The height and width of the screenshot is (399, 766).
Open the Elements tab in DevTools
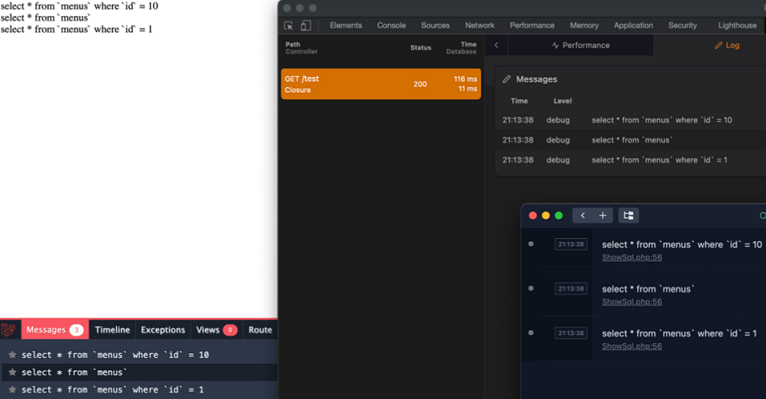346,25
